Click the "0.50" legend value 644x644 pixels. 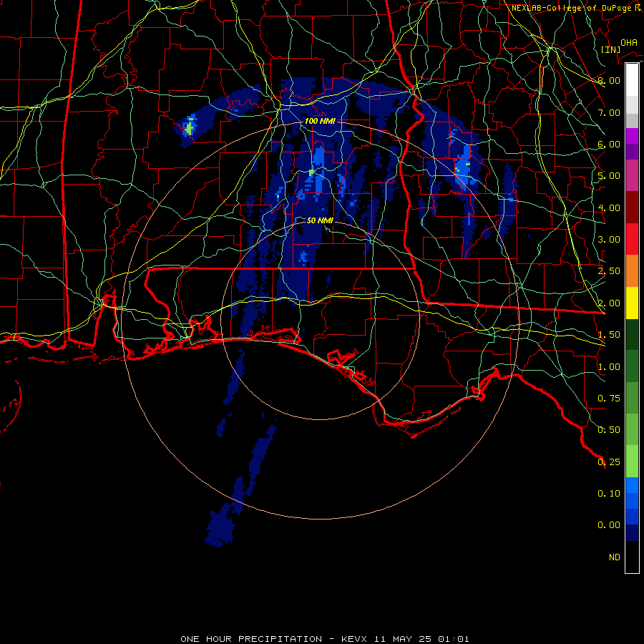(x=609, y=430)
